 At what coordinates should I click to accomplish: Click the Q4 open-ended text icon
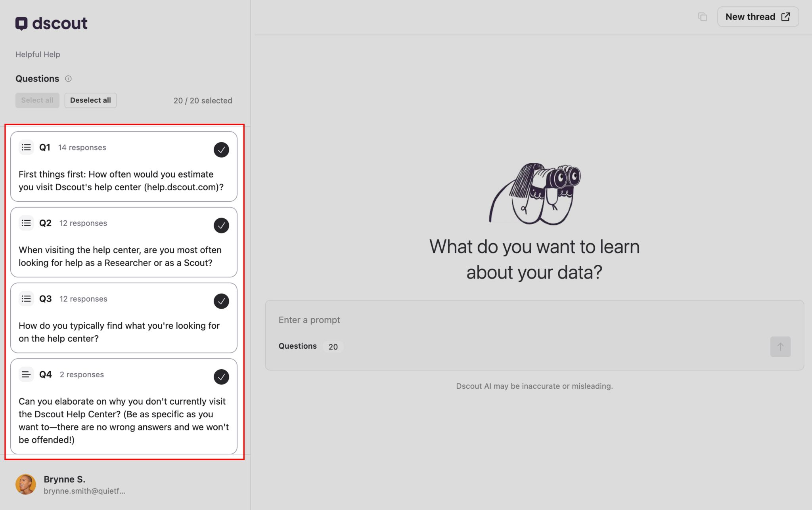[x=26, y=374]
